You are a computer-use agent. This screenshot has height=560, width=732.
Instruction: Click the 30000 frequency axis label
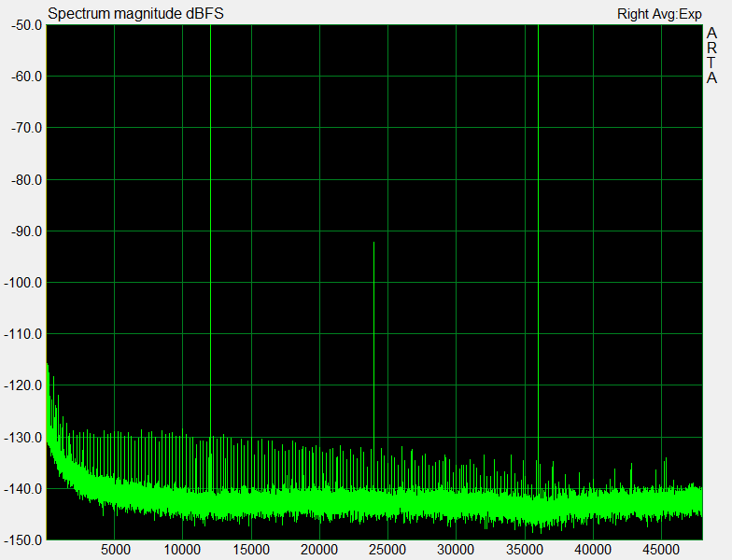coord(456,550)
